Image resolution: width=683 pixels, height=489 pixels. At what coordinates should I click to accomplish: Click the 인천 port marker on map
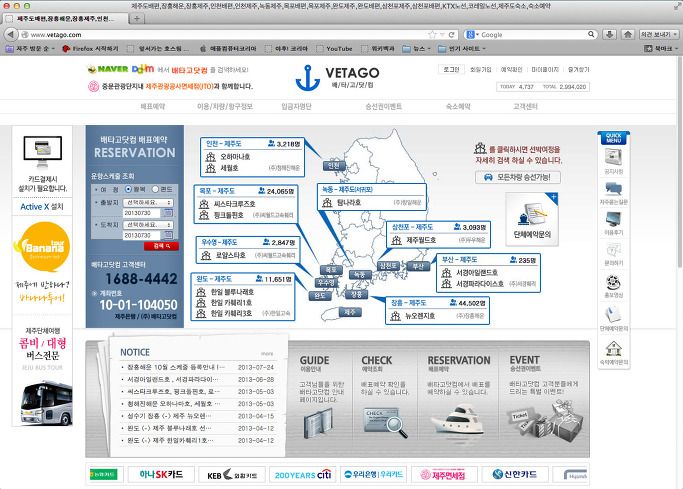tap(334, 166)
